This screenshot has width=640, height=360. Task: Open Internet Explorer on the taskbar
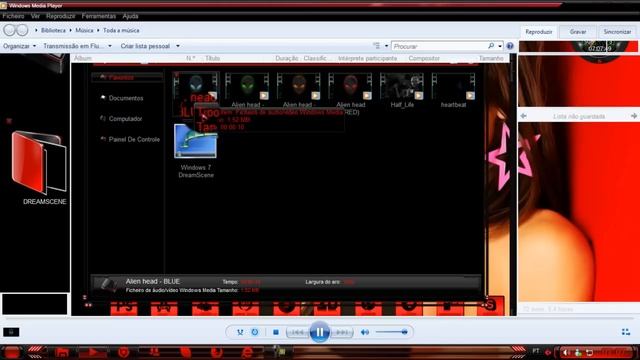247,352
